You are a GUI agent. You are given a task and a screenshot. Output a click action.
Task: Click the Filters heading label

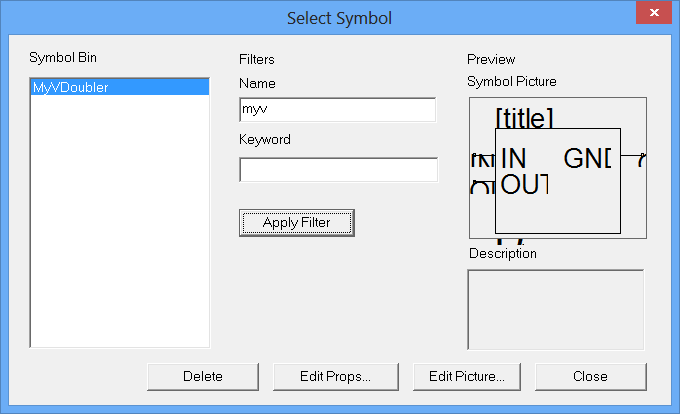(x=257, y=59)
